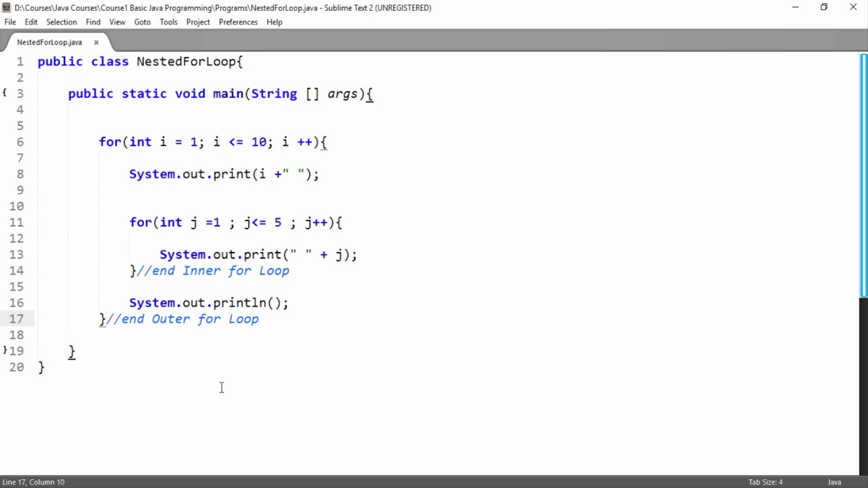Click the vertical scrollbar thumb
This screenshot has width=868, height=488.
pyautogui.click(x=863, y=175)
